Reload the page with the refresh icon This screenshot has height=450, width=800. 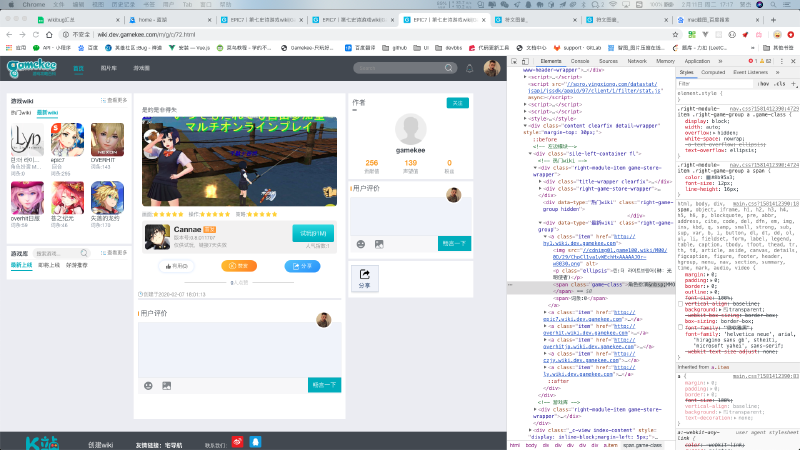tap(36, 35)
